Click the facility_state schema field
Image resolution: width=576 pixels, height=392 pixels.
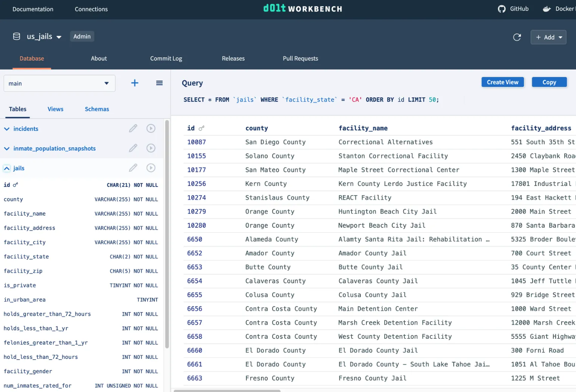[x=81, y=257]
